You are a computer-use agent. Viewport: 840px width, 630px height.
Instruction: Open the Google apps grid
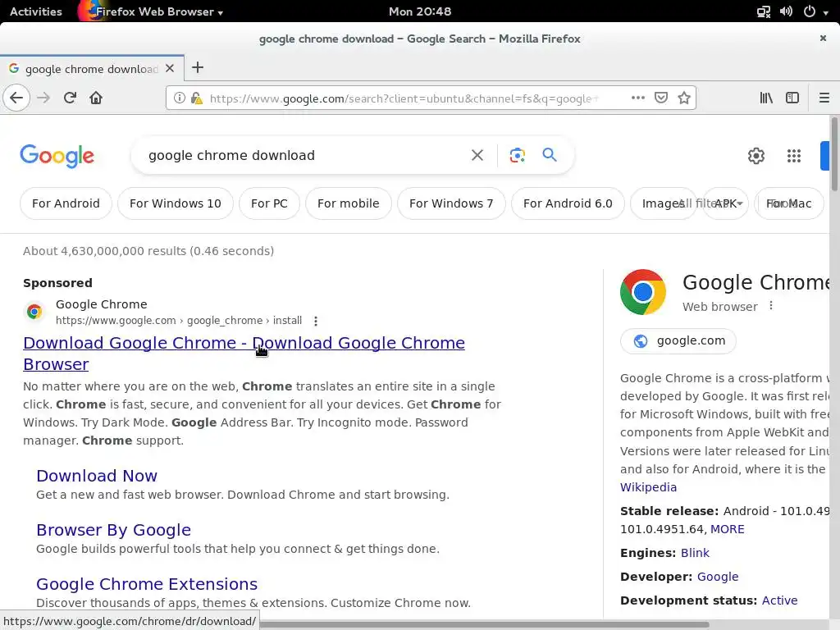tap(794, 156)
